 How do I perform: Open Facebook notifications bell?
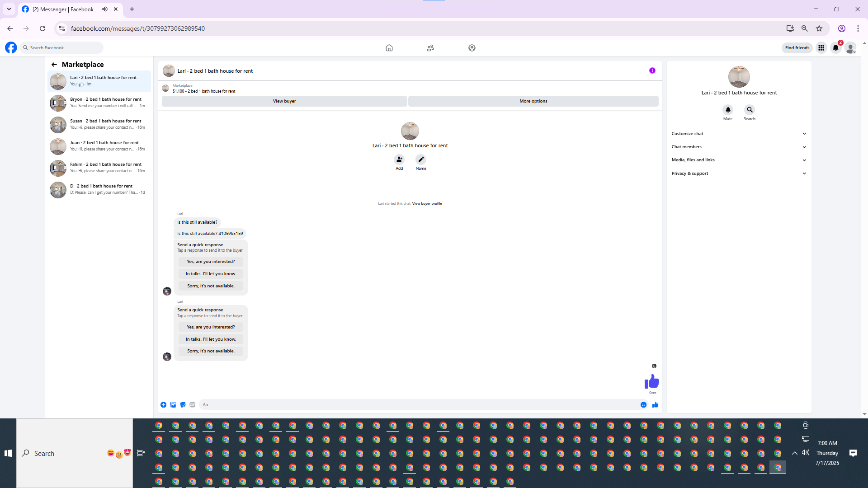coord(835,48)
